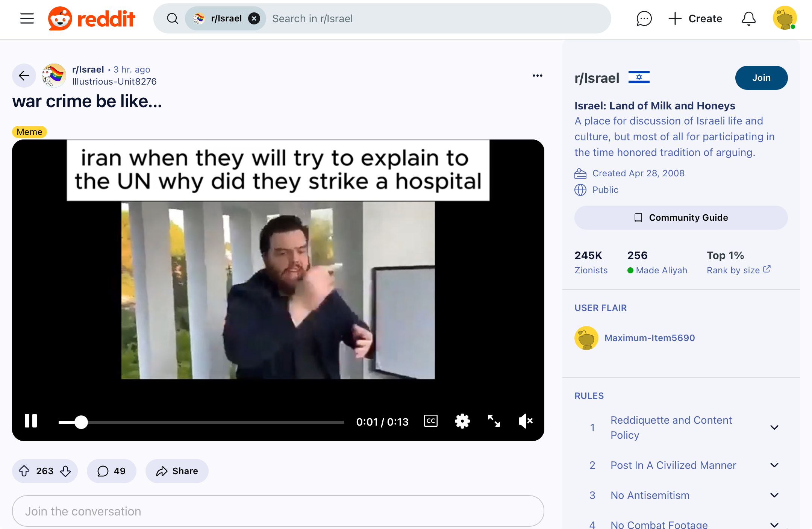Open r/Israel link in post header
812x529 pixels.
(x=88, y=70)
